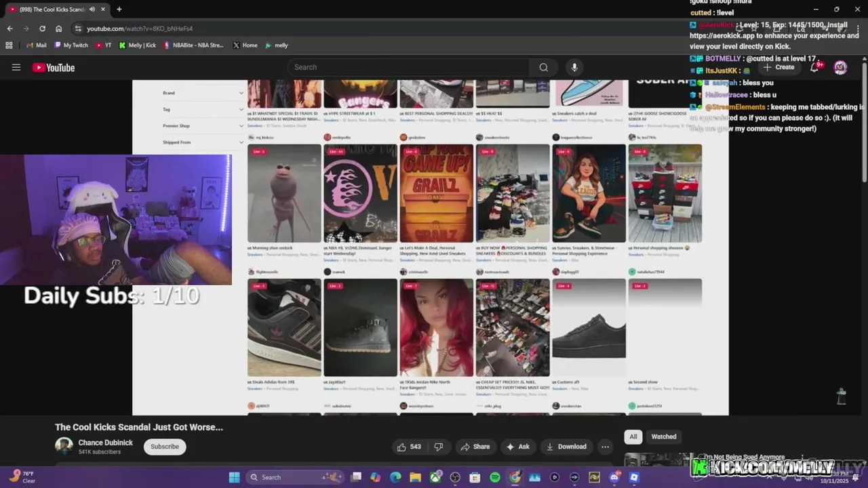Click the Ask button
Image resolution: width=868 pixels, height=488 pixels.
pyautogui.click(x=517, y=447)
